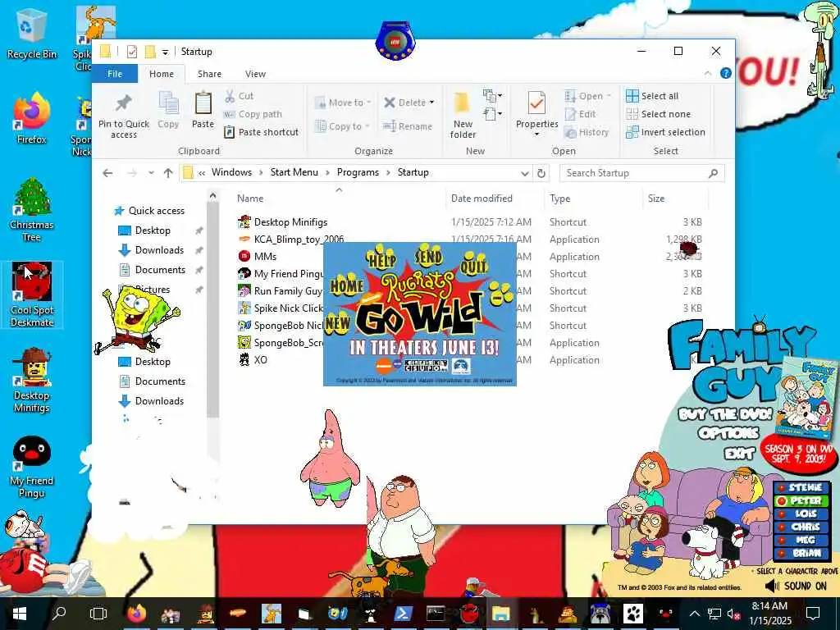
Task: Click Copy path in Clipboard group
Action: (253, 114)
